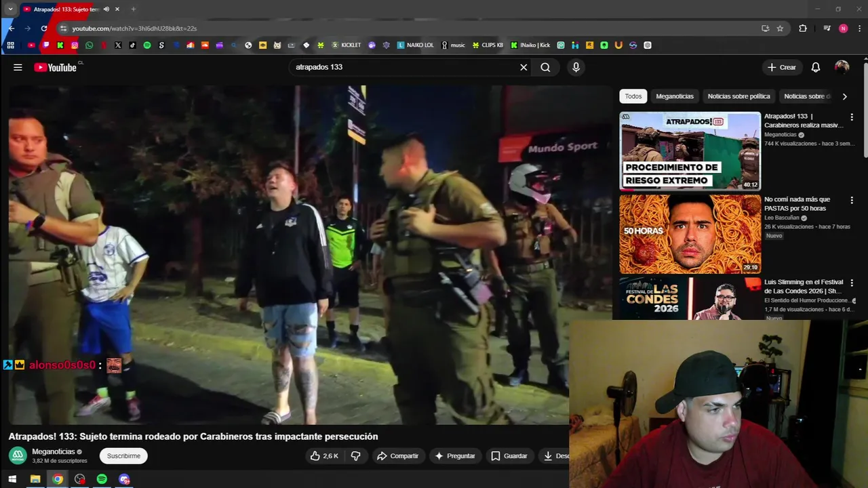Open the 'INaiko | Kick' bookmark
This screenshot has height=488, width=868.
[x=530, y=45]
